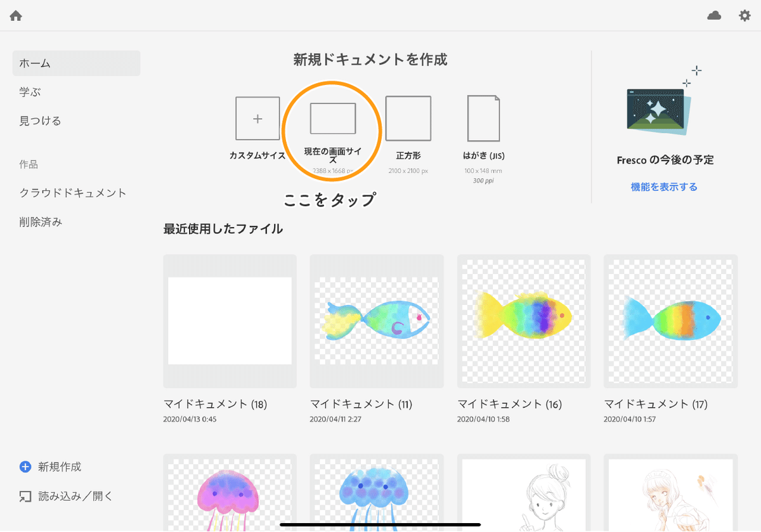Open blue jellyfish document thumbnail

click(x=377, y=493)
